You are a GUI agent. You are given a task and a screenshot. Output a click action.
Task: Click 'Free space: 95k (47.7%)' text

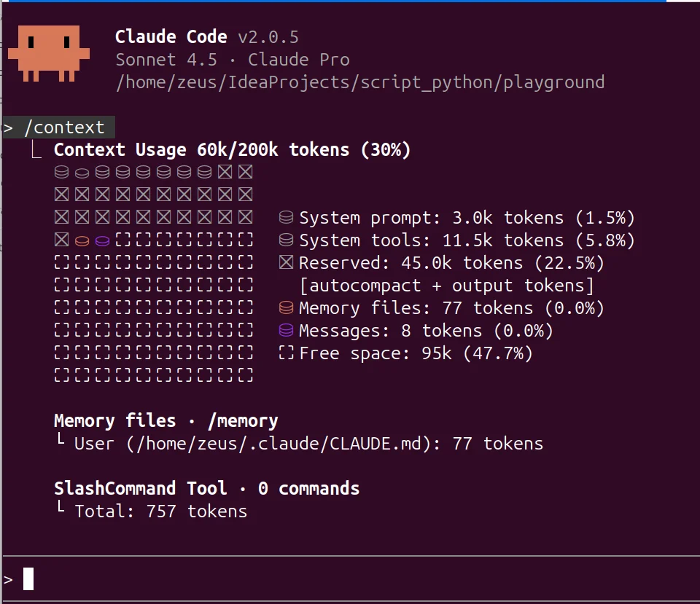tap(416, 353)
